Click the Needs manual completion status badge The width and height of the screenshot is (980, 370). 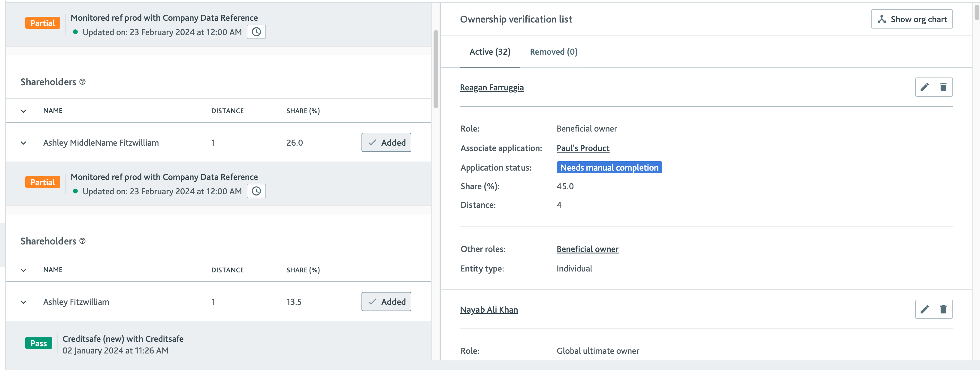pyautogui.click(x=609, y=168)
